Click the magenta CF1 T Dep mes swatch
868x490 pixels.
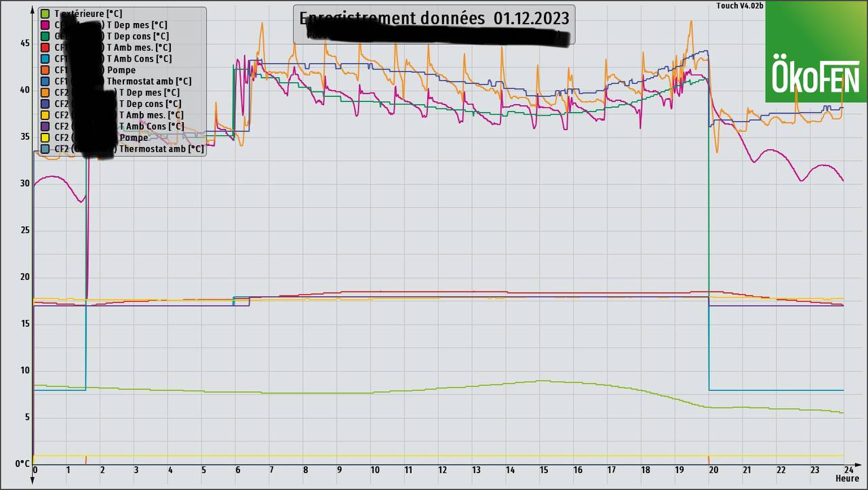pos(45,25)
